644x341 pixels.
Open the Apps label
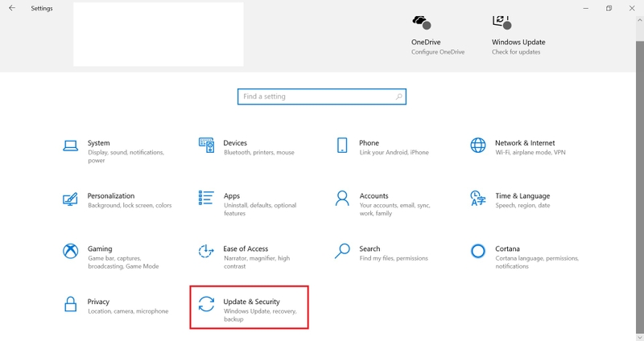(x=232, y=196)
